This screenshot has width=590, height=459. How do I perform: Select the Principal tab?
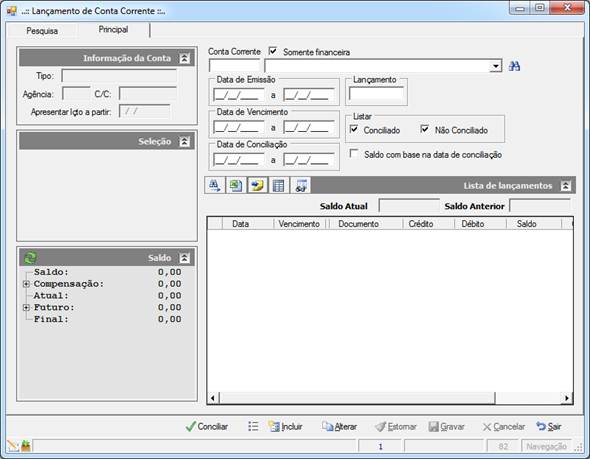[x=113, y=29]
